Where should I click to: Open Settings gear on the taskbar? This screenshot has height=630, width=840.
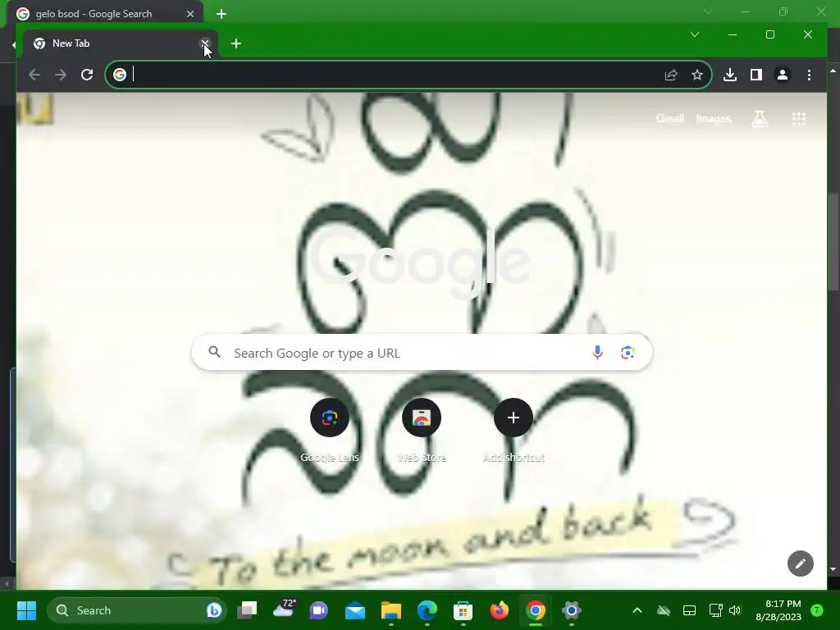(571, 610)
